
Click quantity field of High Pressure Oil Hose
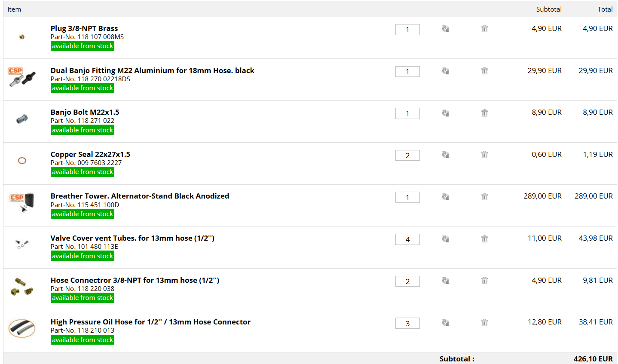click(x=407, y=324)
